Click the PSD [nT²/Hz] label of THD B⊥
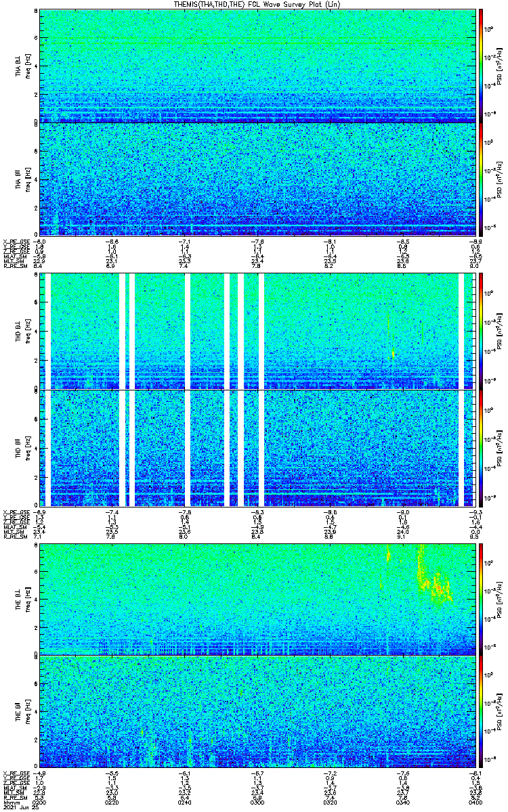The height and width of the screenshot is (812, 508). click(x=499, y=332)
